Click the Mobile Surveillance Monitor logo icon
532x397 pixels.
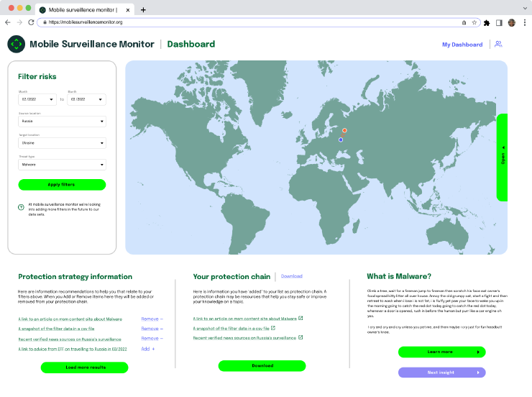[x=16, y=45]
